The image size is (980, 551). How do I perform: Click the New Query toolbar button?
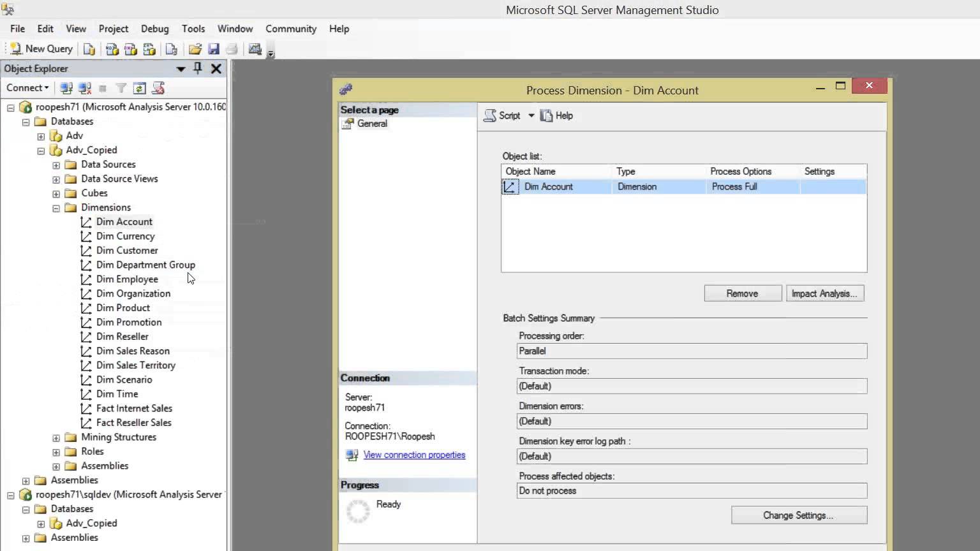point(41,49)
